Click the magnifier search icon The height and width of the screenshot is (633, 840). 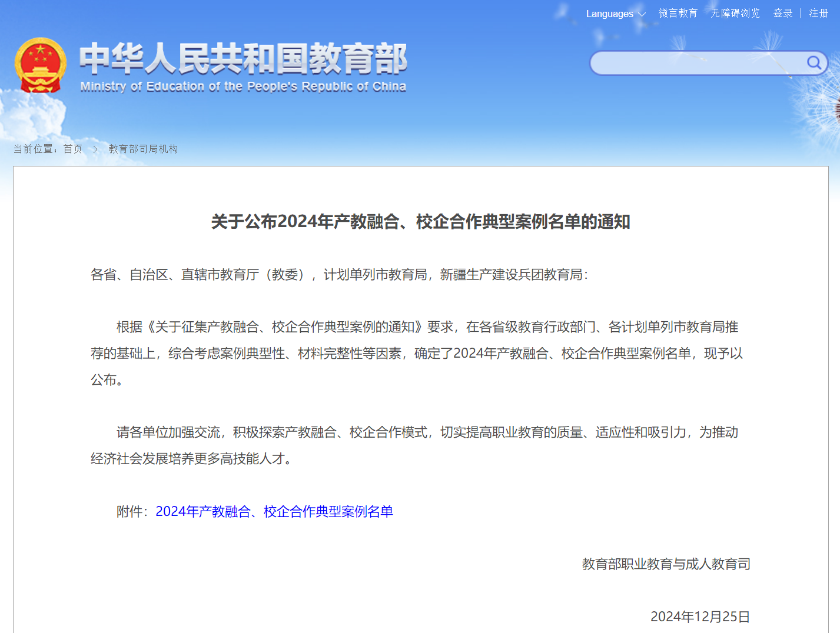point(814,63)
